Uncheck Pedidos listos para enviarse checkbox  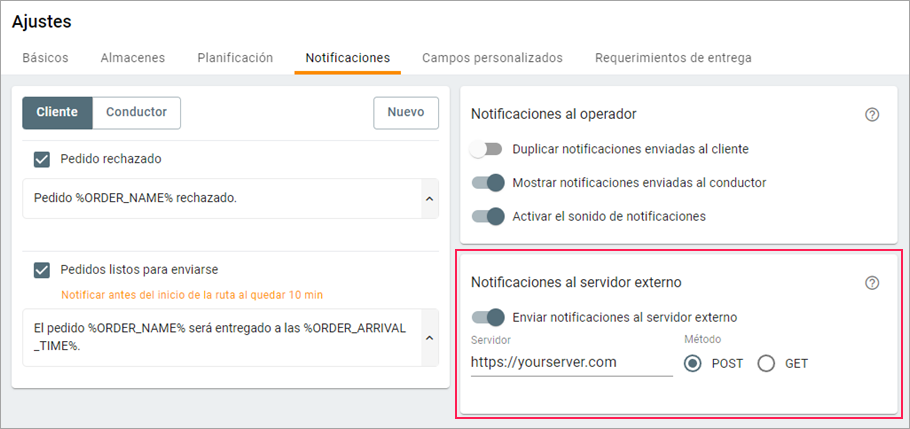click(42, 270)
